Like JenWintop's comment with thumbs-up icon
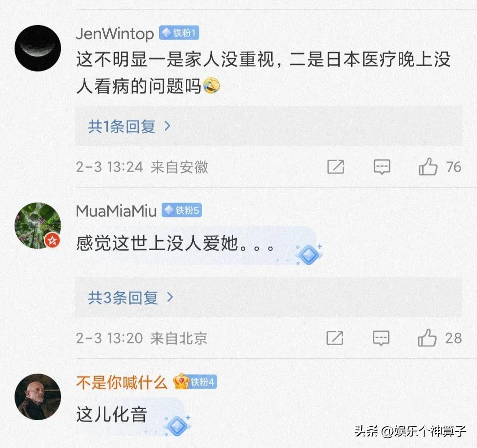The image size is (477, 448). (x=428, y=166)
